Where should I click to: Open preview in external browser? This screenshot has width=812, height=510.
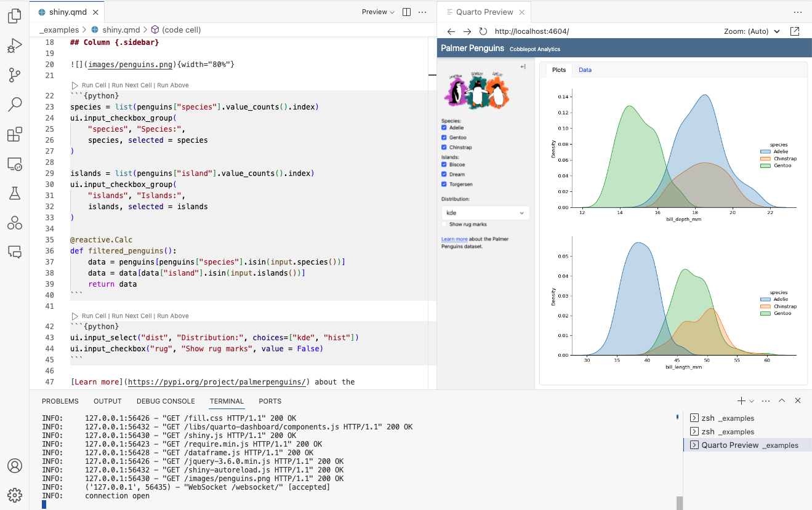(x=795, y=30)
